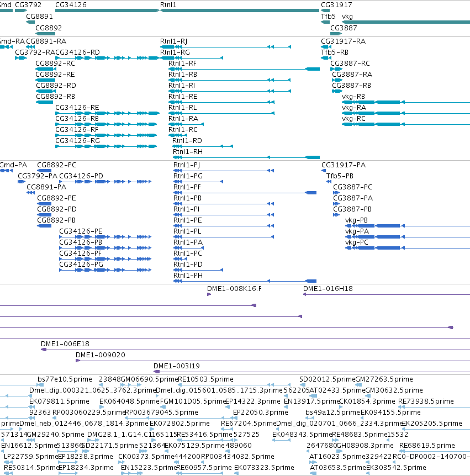
Task: Click EST RE73938.5prime
Action: point(426,401)
